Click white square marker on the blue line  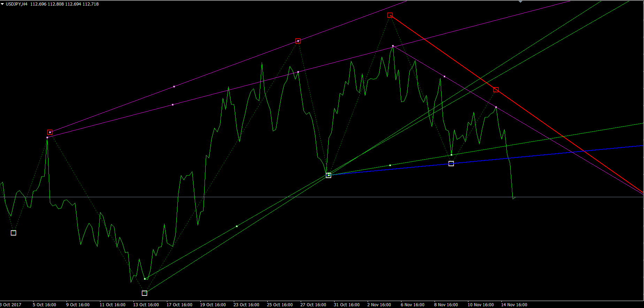coord(451,163)
